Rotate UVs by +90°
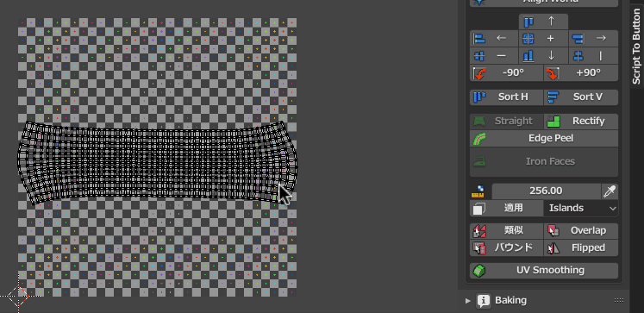 581,72
